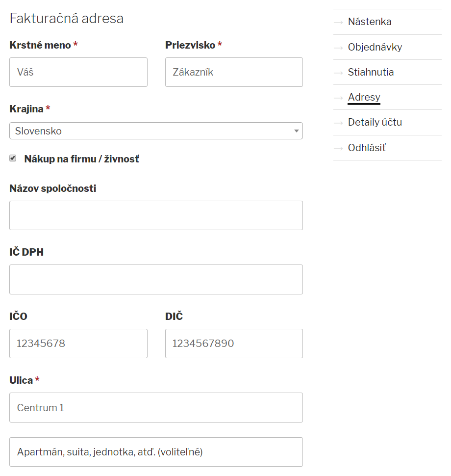Click arrow icon beside Objednávky
The height and width of the screenshot is (476, 451).
pyautogui.click(x=338, y=48)
